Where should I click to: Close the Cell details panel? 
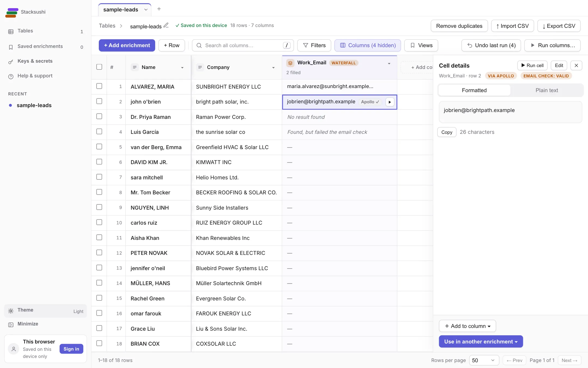[x=576, y=65]
